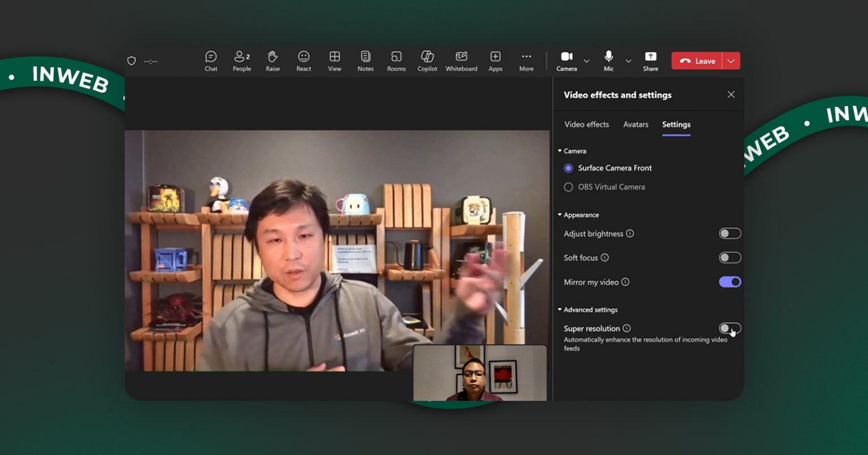
Task: Click the meeting timer display
Action: click(150, 61)
